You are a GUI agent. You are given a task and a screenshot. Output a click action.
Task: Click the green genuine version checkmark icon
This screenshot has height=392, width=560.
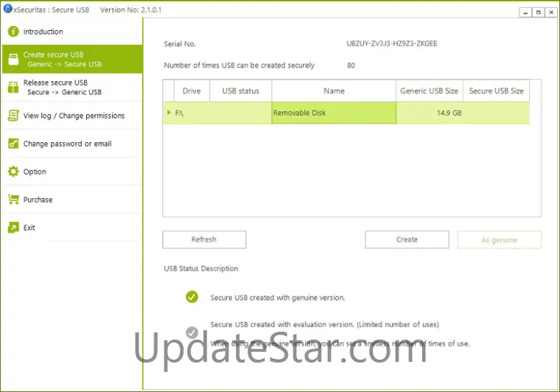pyautogui.click(x=192, y=297)
